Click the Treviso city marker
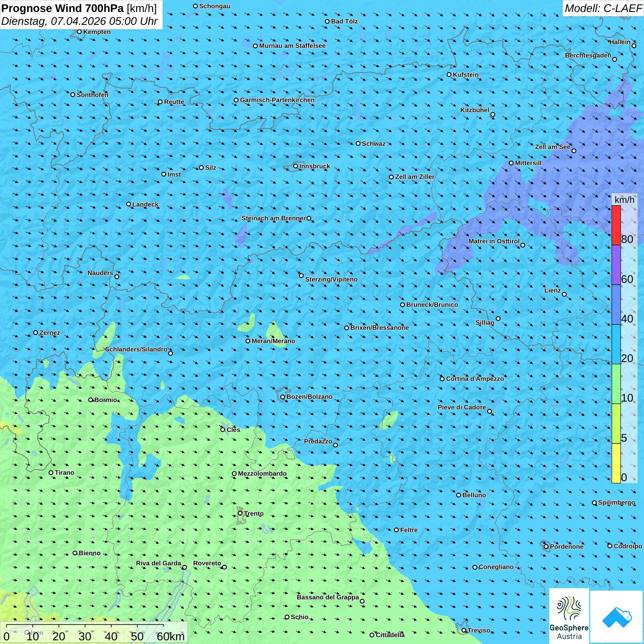644x644 pixels. [x=464, y=630]
